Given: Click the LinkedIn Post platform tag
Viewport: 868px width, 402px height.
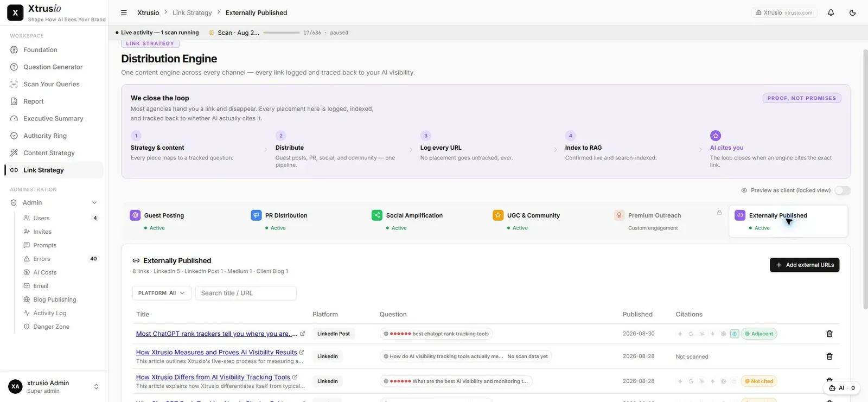Looking at the screenshot, I should pyautogui.click(x=333, y=334).
